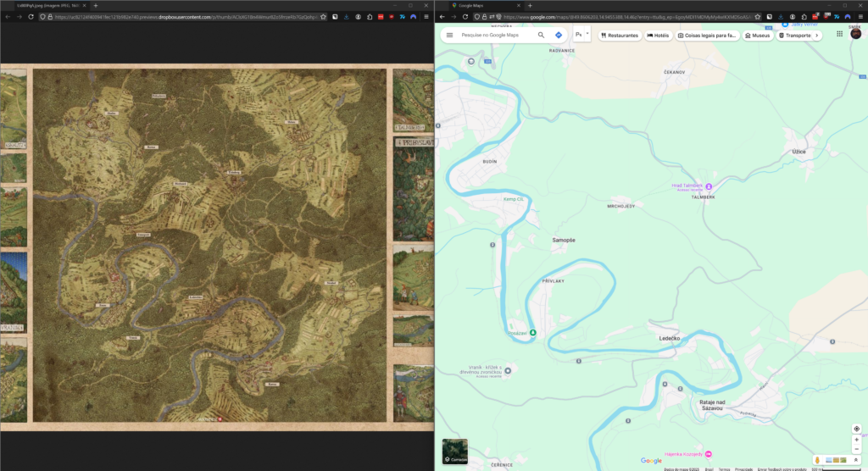The width and height of the screenshot is (868, 471).
Task: Click the search magnifier in Google Maps
Action: tap(541, 36)
